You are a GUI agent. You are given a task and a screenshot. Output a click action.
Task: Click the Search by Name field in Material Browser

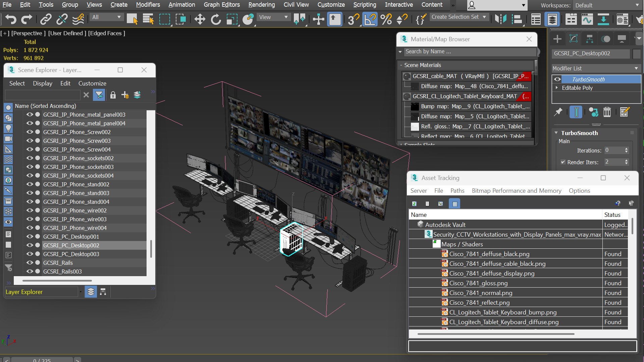[x=470, y=52]
